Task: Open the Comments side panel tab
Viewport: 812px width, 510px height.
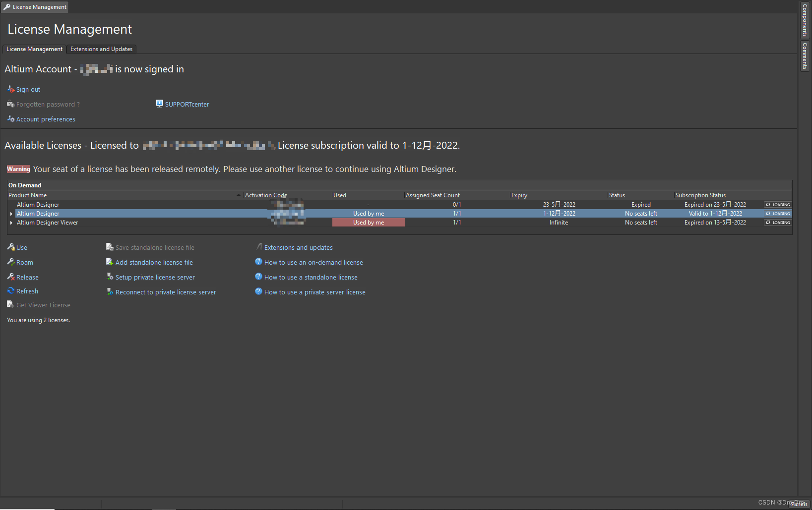Action: pos(805,56)
